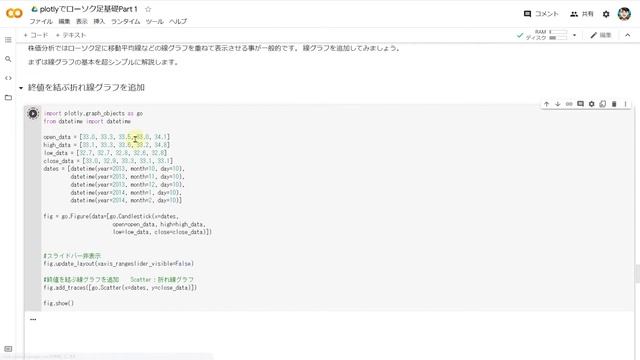Open the table of contents sidebar icon
Screen dimensions: 640x360
click(8, 40)
